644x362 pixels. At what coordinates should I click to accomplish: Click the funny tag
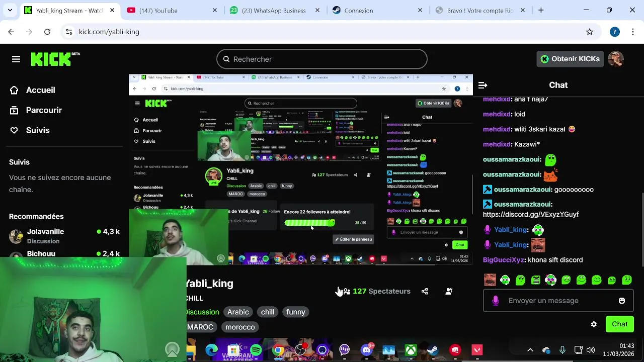(x=296, y=312)
